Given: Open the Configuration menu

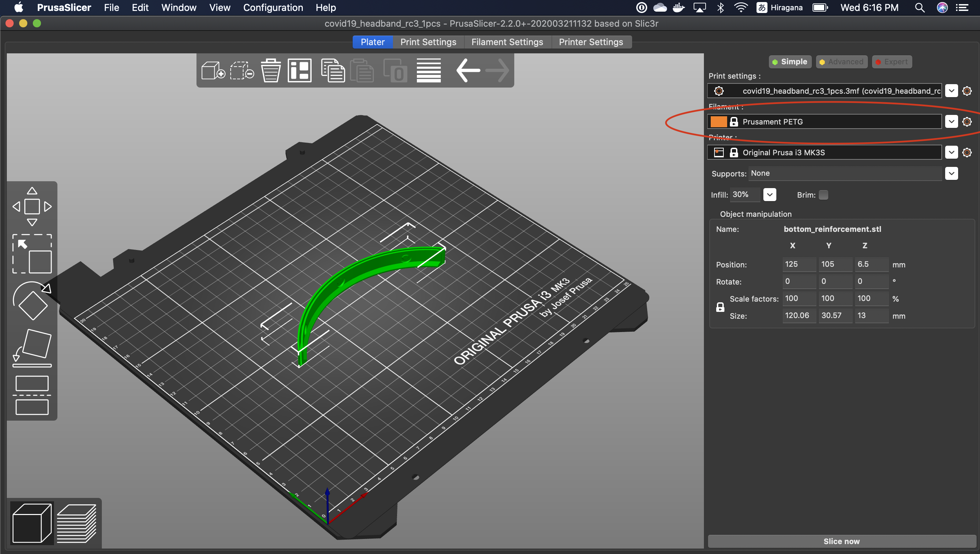Looking at the screenshot, I should [273, 8].
